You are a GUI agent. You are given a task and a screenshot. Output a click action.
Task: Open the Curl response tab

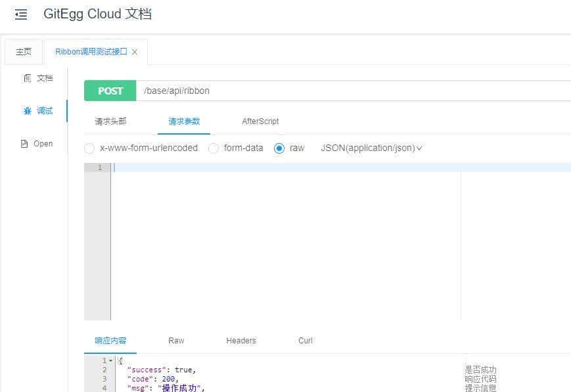[304, 341]
